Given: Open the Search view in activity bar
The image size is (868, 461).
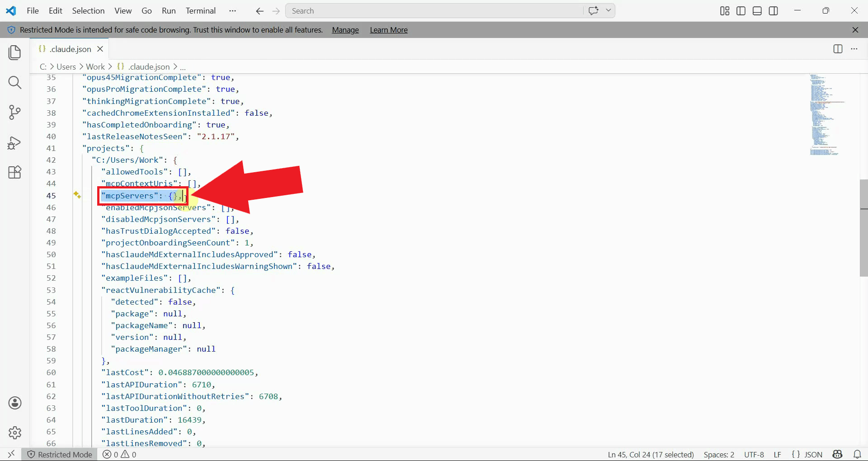Looking at the screenshot, I should pyautogui.click(x=15, y=82).
